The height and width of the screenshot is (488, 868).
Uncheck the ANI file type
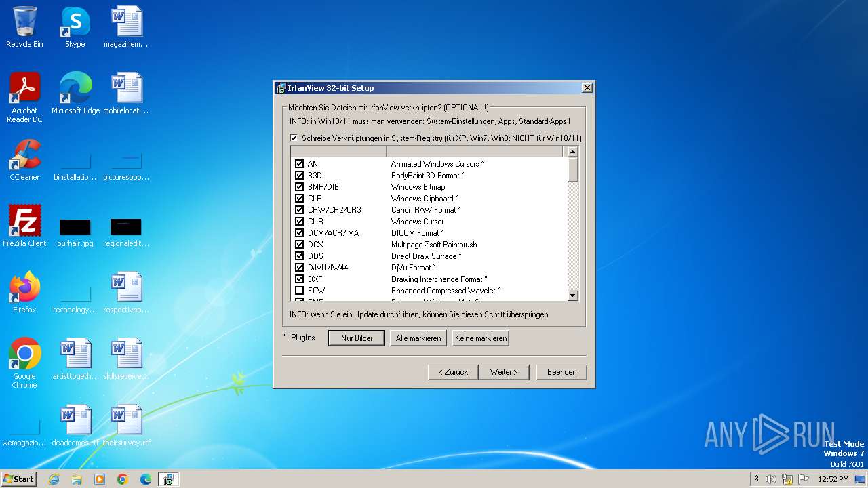tap(299, 164)
